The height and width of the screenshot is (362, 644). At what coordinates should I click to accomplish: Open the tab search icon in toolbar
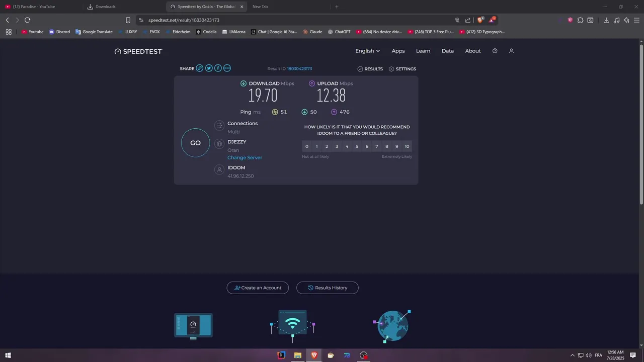tap(590, 20)
